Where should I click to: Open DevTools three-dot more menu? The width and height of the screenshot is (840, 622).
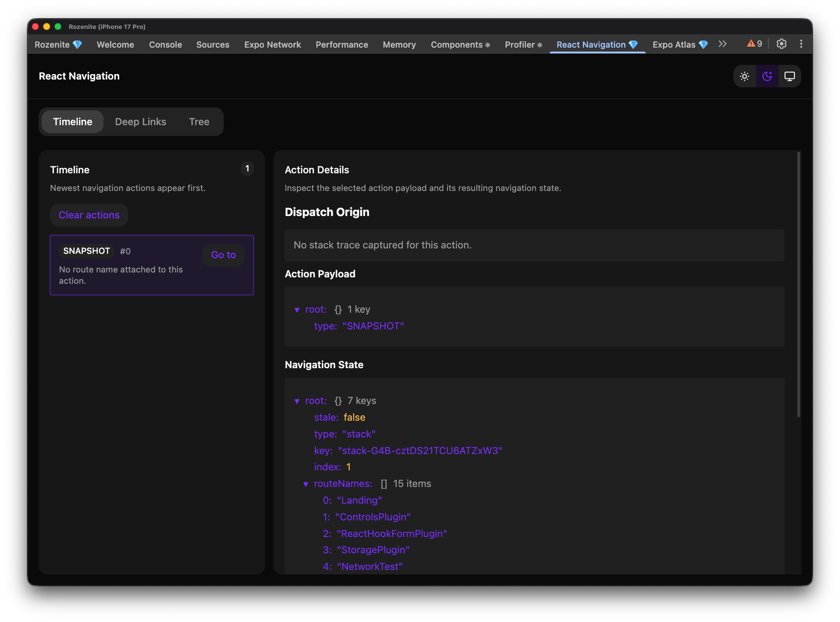(x=801, y=44)
